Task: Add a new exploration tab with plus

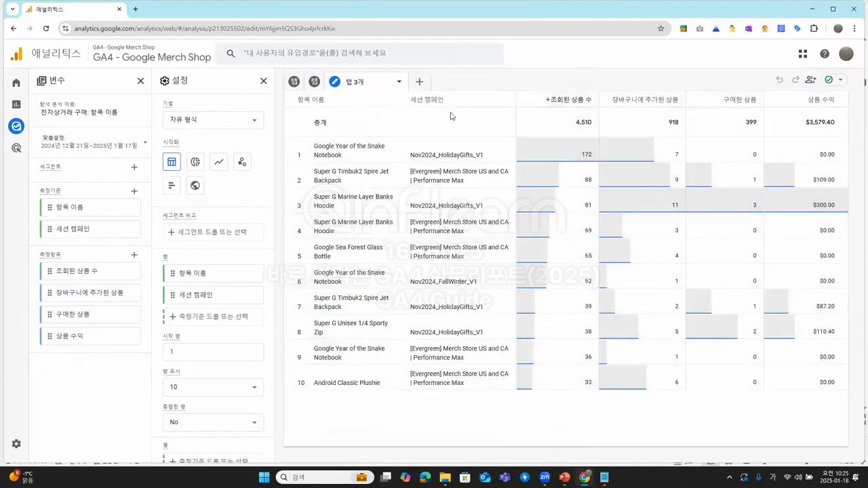Action: [419, 81]
